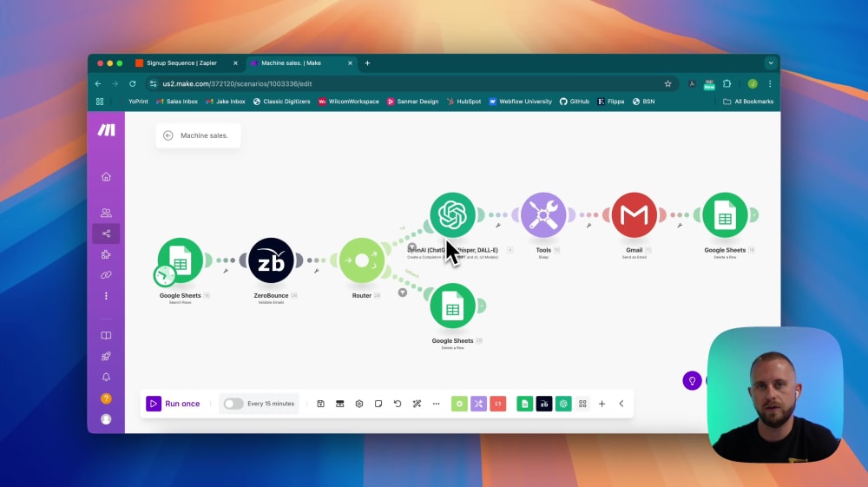Open the tab search dropdown arrow
Screen dimensions: 868x487
pyautogui.click(x=771, y=63)
